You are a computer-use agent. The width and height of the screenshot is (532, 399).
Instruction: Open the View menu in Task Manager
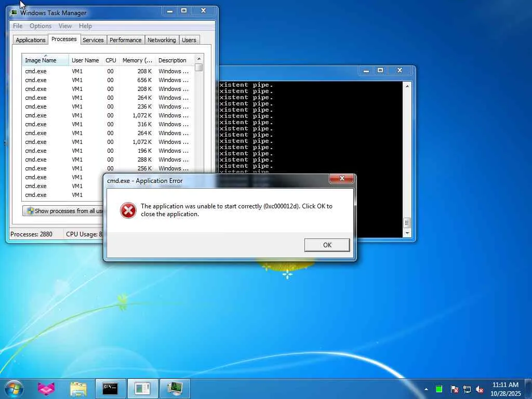click(65, 26)
